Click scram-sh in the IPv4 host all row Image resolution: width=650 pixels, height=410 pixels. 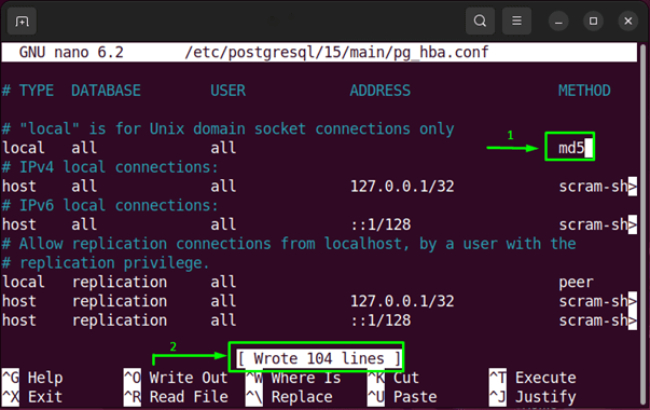click(593, 187)
